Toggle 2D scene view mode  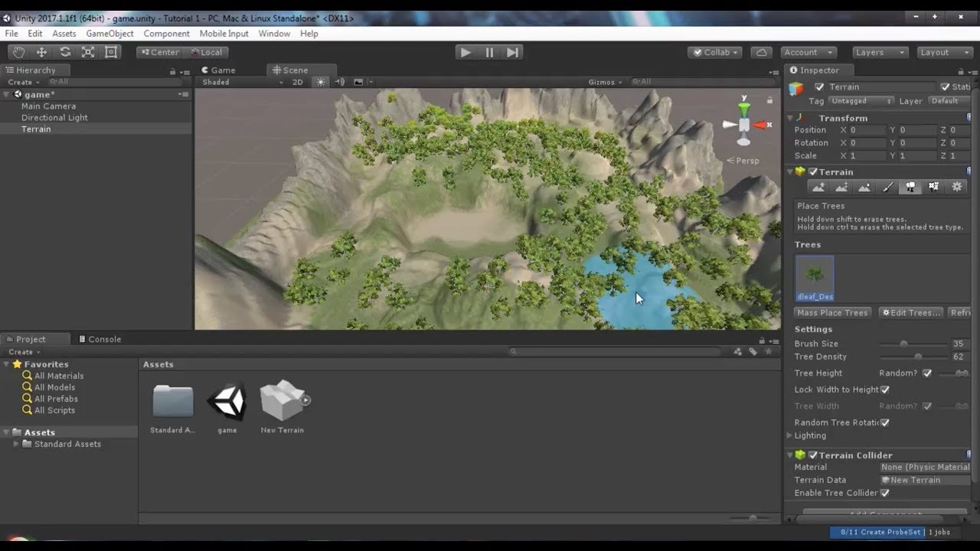[x=298, y=82]
